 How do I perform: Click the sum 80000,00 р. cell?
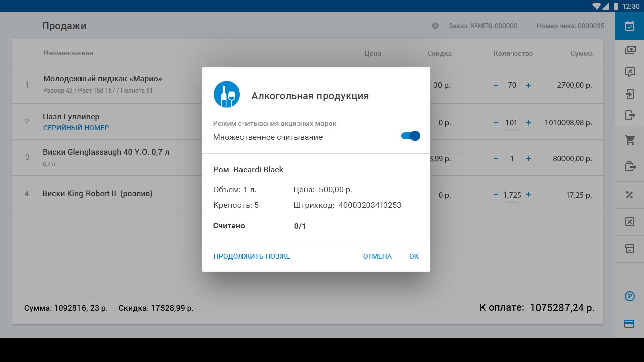pos(573,158)
